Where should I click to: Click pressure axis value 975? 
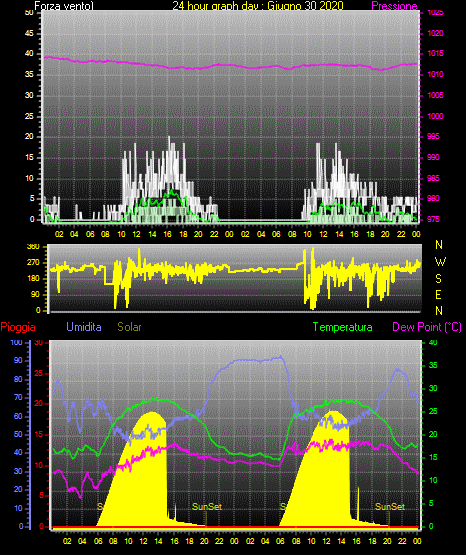click(x=434, y=219)
